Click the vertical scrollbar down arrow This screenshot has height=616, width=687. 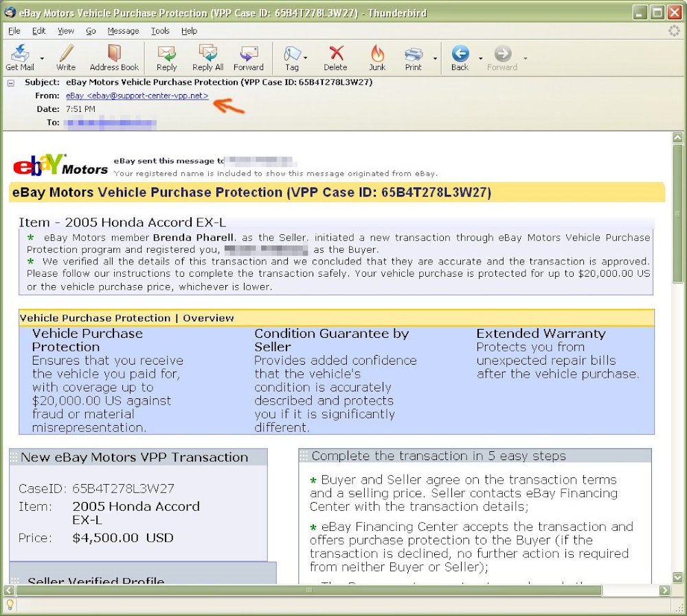pyautogui.click(x=677, y=578)
